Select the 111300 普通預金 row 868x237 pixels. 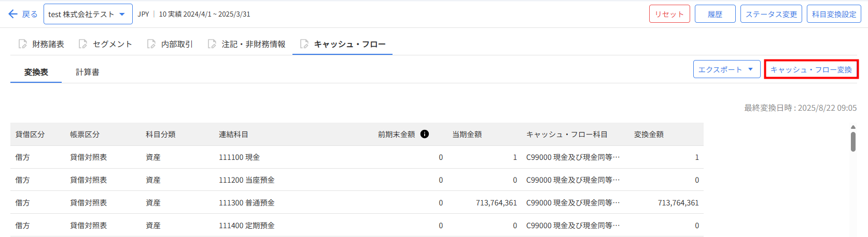[247, 203]
